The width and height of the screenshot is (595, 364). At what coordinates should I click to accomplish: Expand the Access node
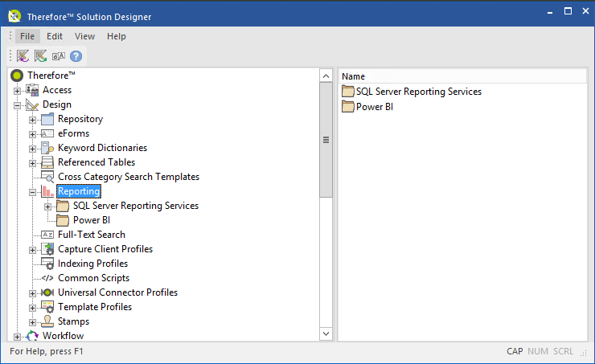tap(17, 91)
